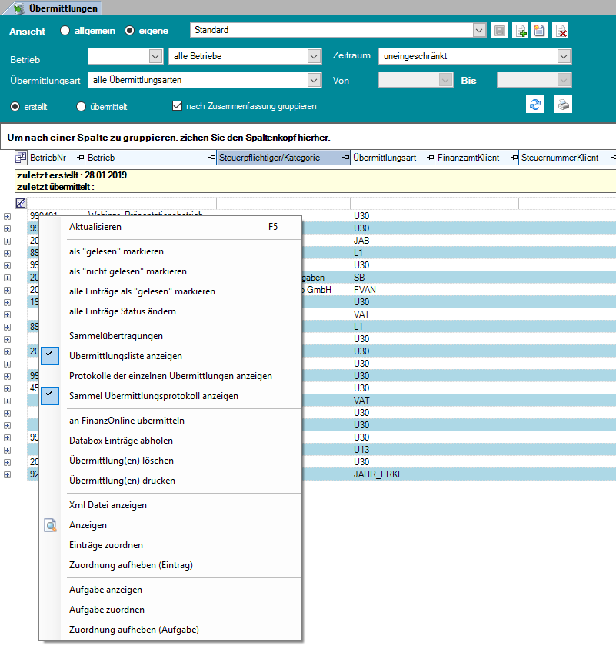Click the FinanzamtKlient filter row cell
The width and height of the screenshot is (616, 672).
click(477, 203)
